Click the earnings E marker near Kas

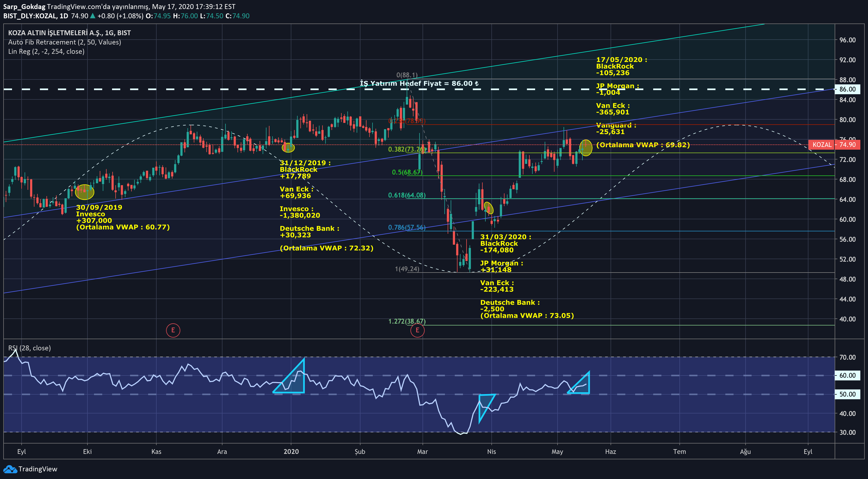tap(173, 330)
